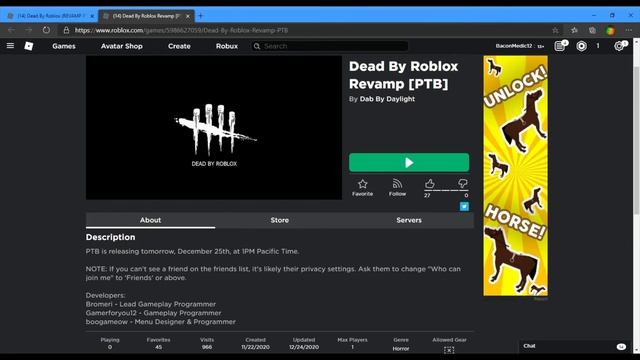Click the Dead By Roblox game thumbnail

[214, 127]
